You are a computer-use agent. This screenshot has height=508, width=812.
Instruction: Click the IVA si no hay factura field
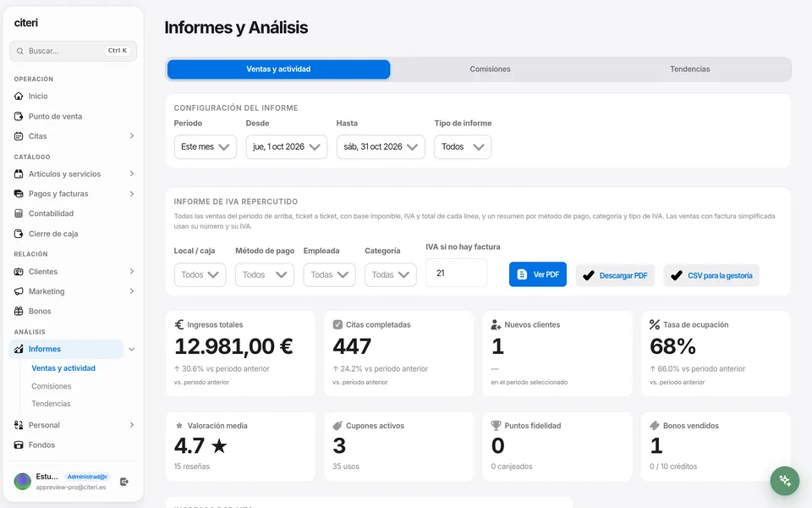pyautogui.click(x=456, y=273)
